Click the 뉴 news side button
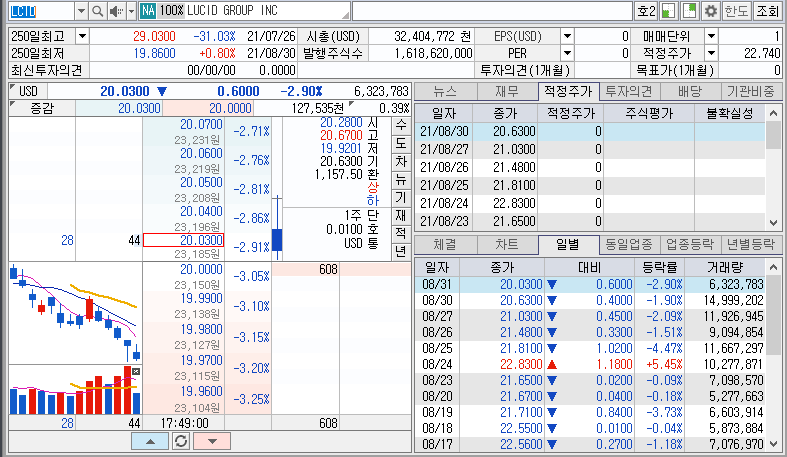 click(x=401, y=179)
